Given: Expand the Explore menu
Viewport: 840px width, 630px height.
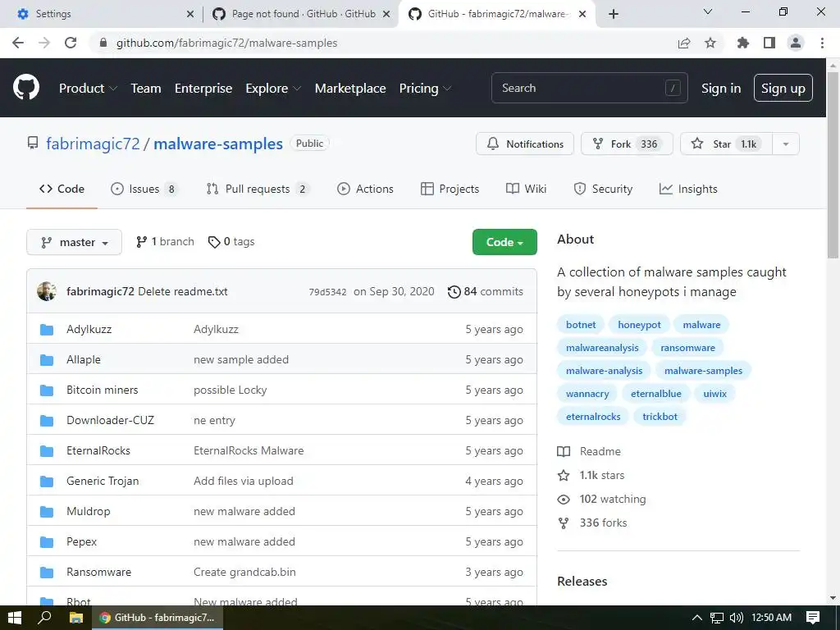Looking at the screenshot, I should 273,89.
